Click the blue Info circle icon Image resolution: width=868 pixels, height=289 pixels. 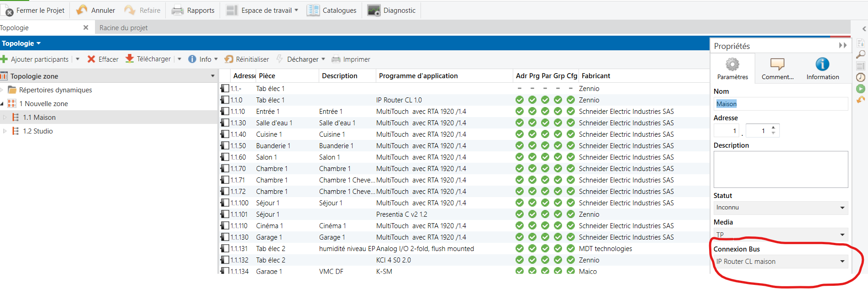(192, 59)
